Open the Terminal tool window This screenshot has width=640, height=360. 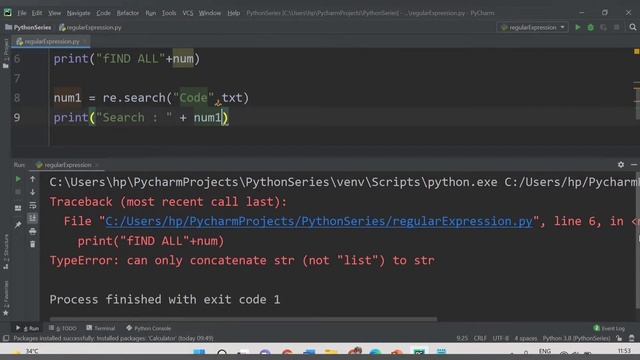pos(101,328)
